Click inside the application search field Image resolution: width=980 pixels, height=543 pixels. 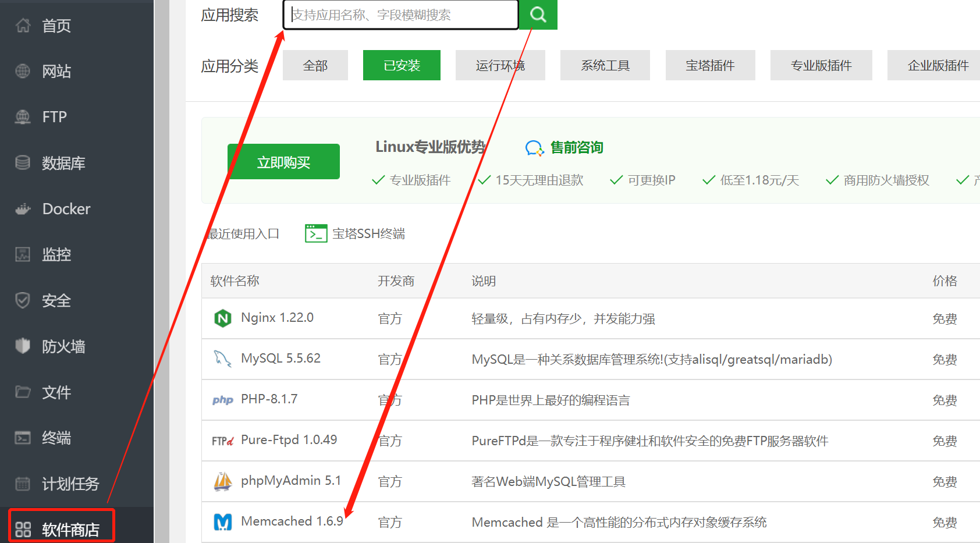tap(400, 15)
